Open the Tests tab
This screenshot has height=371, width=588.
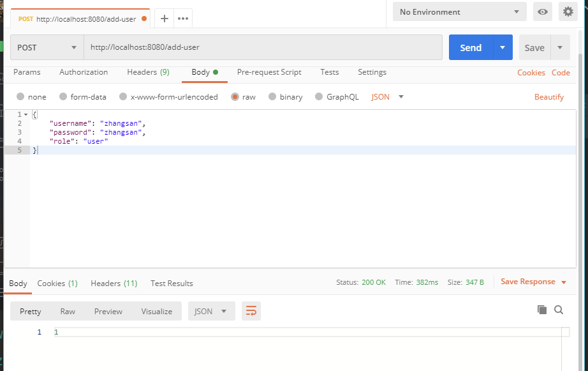point(330,72)
